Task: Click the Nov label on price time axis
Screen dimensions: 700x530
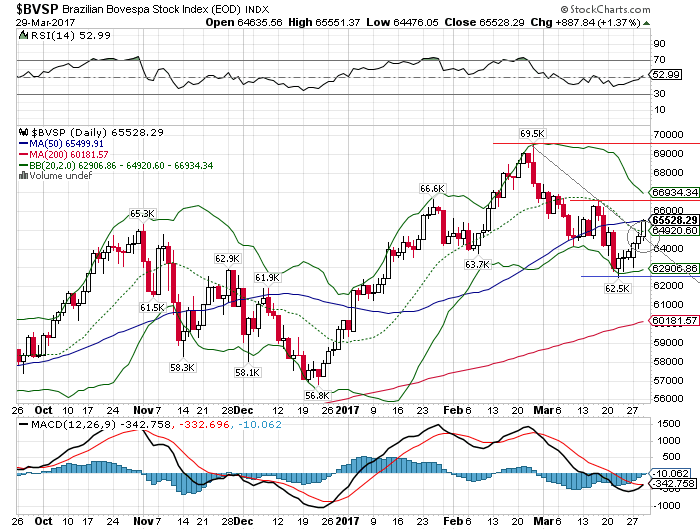Action: tap(143, 410)
